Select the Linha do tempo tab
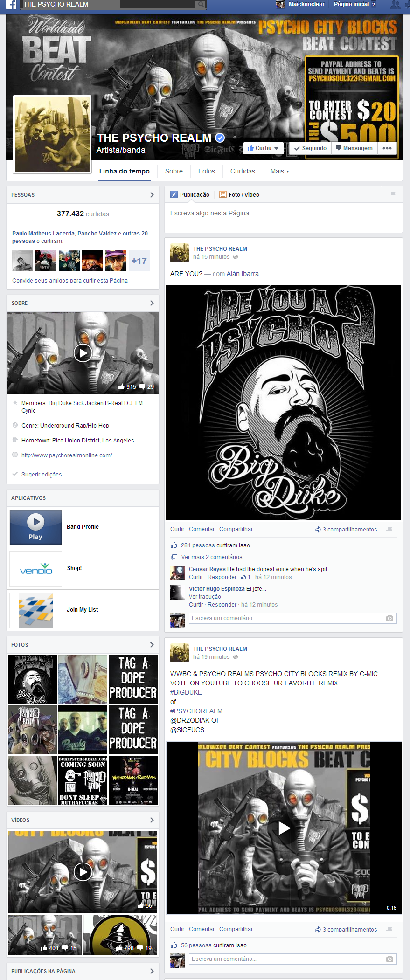410x980 pixels. 125,171
